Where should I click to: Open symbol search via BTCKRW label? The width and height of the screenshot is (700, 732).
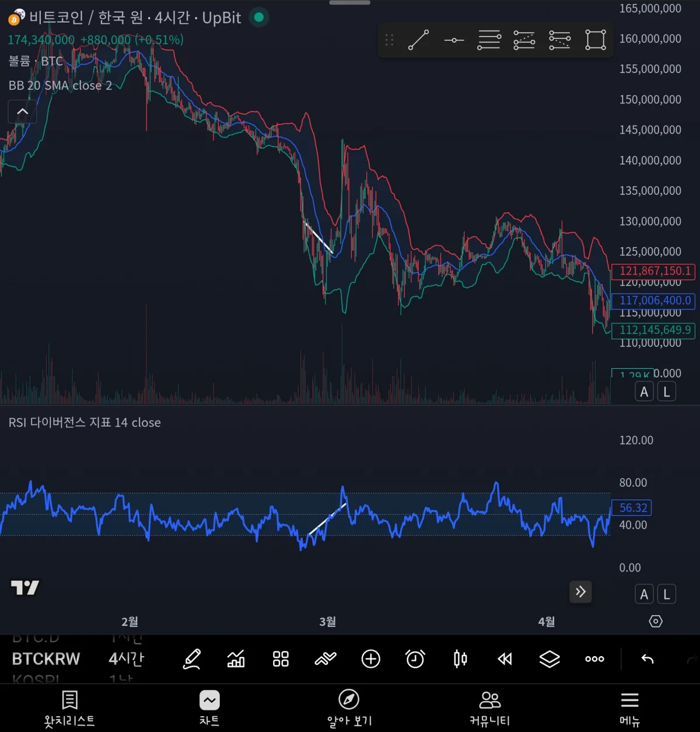45,658
